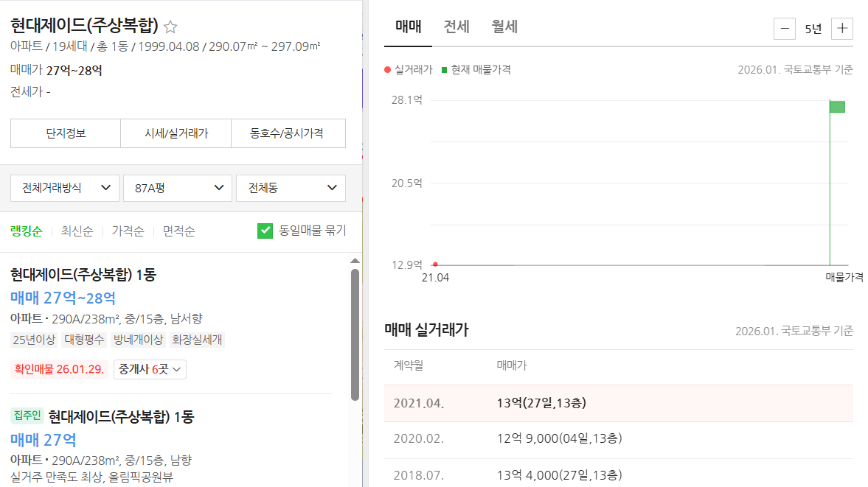
Task: Click the 확인매물 26.01.29. badge
Action: pos(59,369)
